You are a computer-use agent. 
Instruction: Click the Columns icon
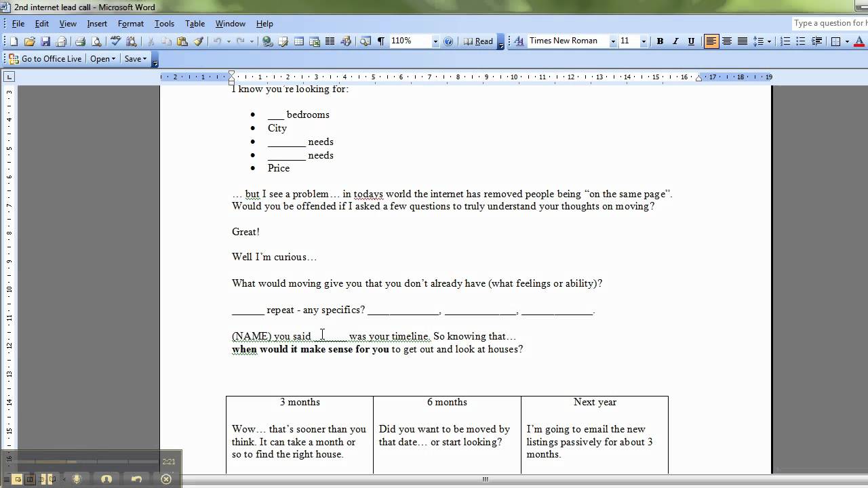(330, 41)
